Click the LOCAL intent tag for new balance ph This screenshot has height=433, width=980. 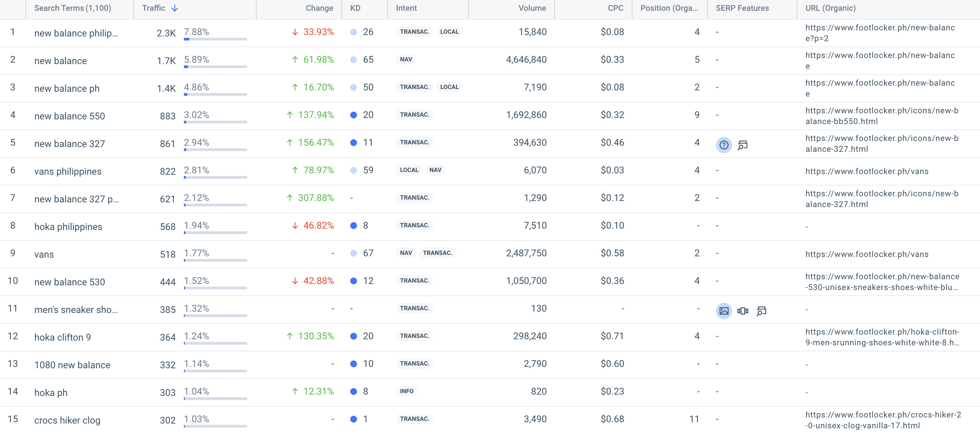(449, 87)
